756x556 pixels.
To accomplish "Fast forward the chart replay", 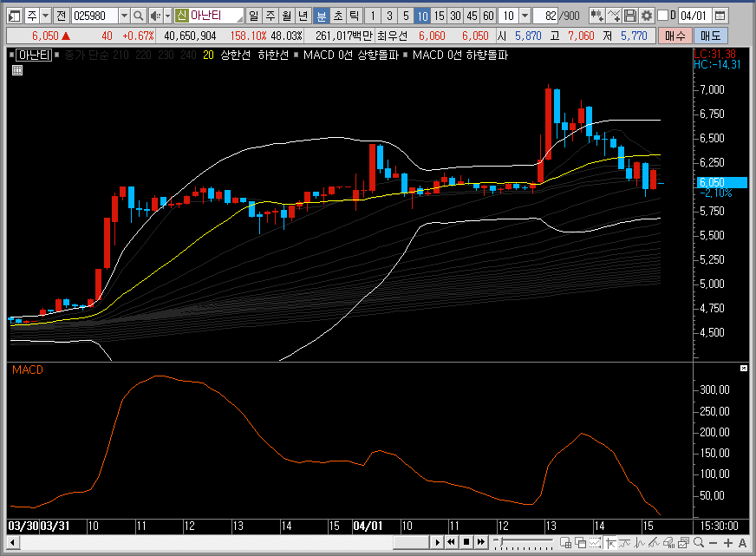I will (x=481, y=542).
